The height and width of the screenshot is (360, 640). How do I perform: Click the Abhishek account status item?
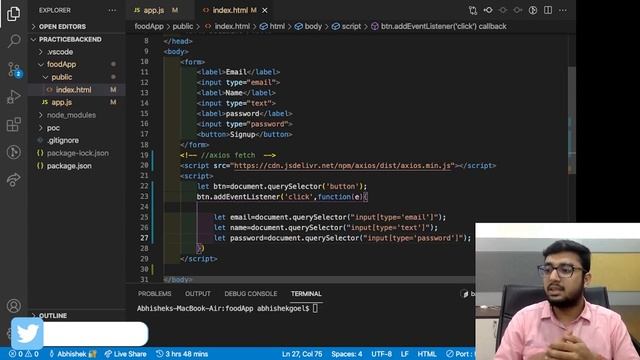(x=72, y=354)
